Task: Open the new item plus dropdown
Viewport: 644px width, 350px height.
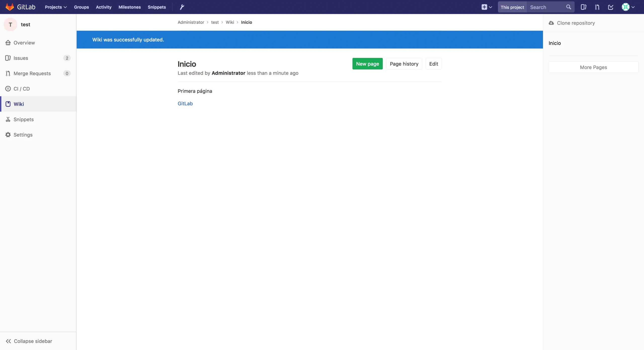Action: (x=487, y=7)
